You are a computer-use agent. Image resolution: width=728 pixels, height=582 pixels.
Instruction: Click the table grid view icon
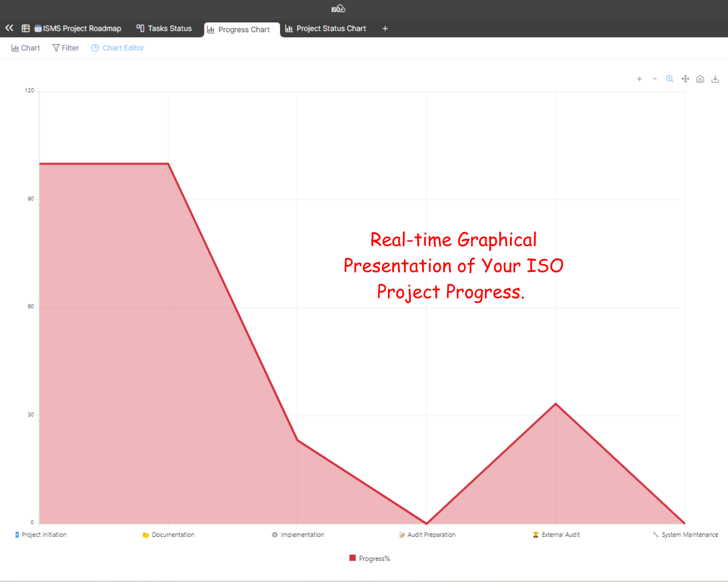(26, 28)
